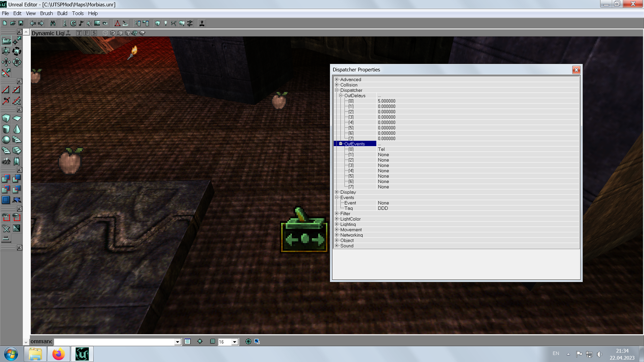
Task: Click the Add brush CSG icon
Action: point(6,179)
